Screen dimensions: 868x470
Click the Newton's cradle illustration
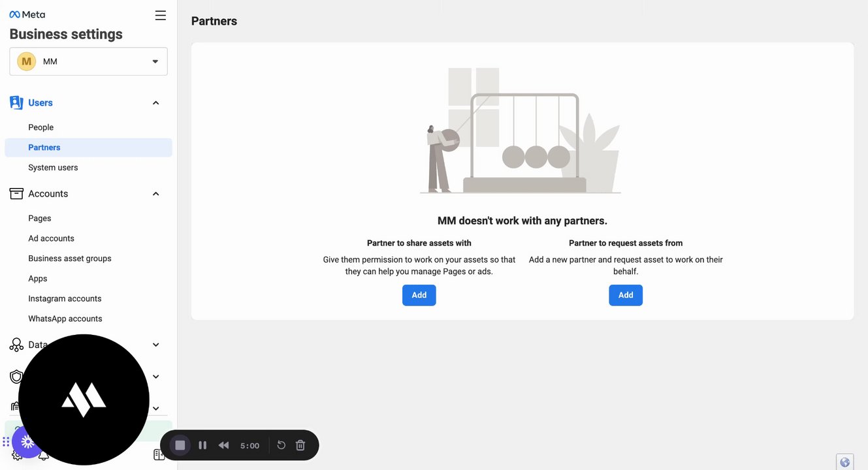tap(521, 131)
